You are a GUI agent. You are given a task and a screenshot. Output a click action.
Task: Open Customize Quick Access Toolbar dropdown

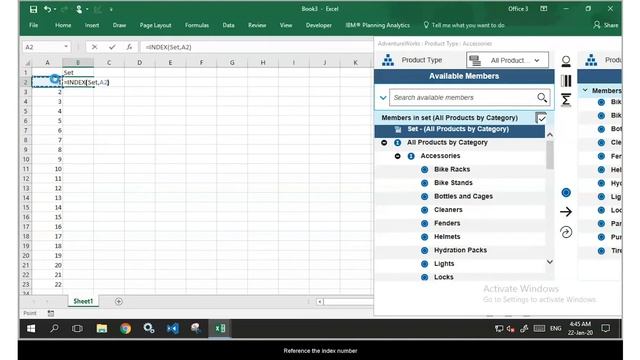pyautogui.click(x=111, y=9)
